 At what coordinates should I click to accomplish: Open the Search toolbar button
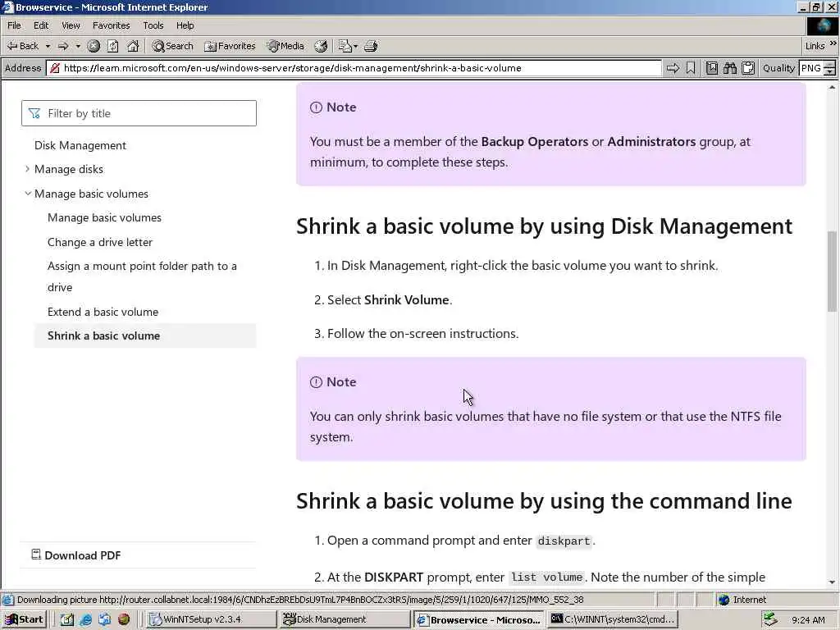172,46
